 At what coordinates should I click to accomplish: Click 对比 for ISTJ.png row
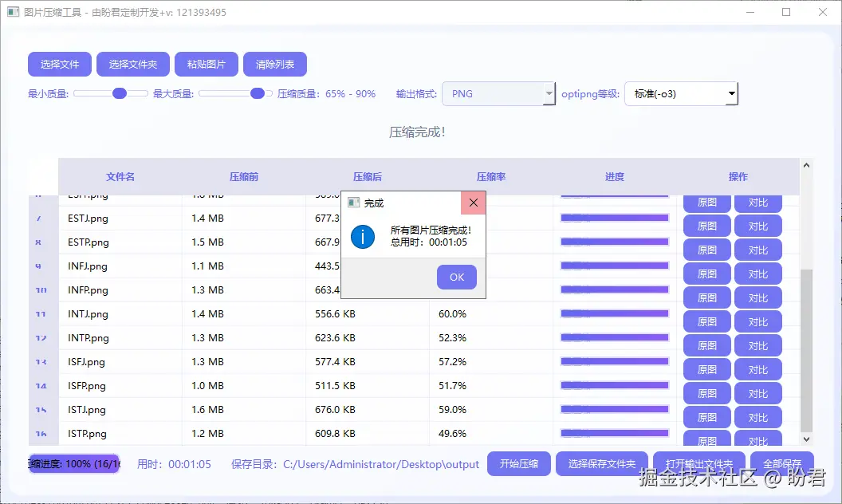coord(757,418)
